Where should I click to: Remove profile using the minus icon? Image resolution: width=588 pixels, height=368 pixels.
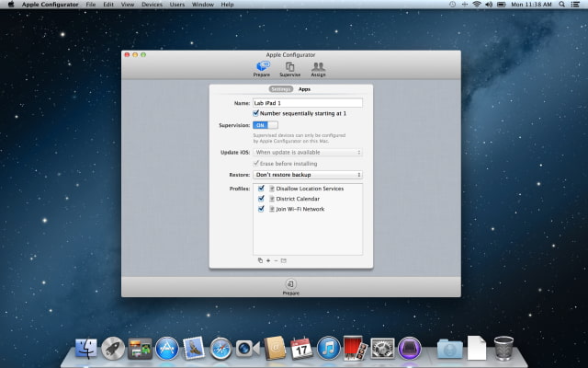(x=276, y=260)
